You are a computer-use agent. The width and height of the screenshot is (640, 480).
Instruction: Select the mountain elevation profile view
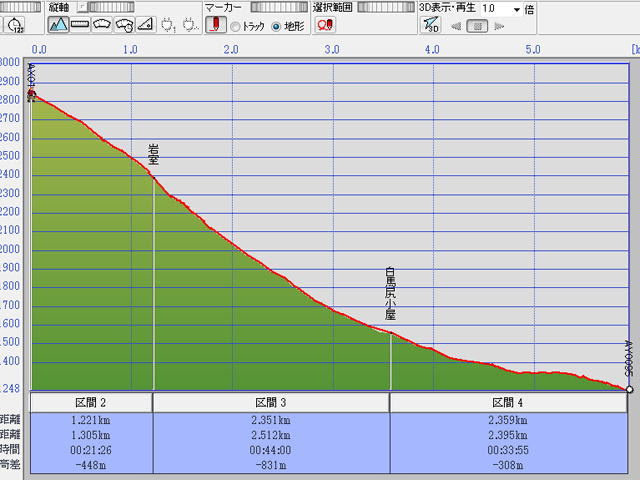58,25
